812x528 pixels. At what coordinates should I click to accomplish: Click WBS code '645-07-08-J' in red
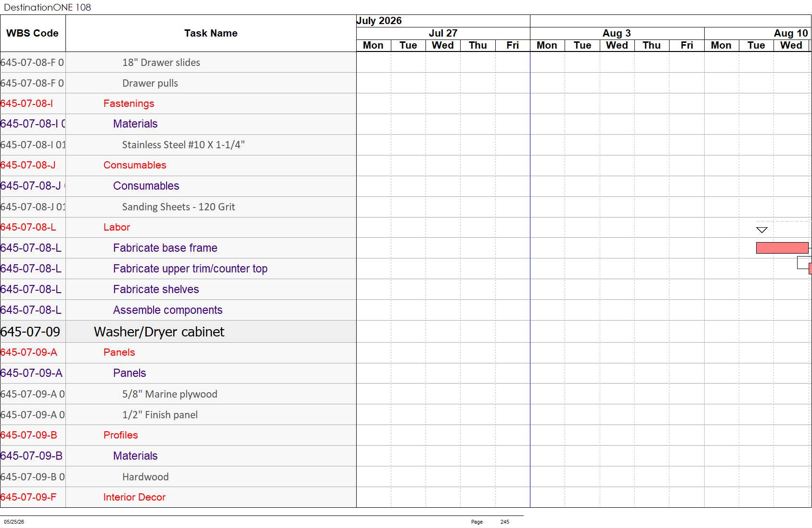pyautogui.click(x=28, y=165)
